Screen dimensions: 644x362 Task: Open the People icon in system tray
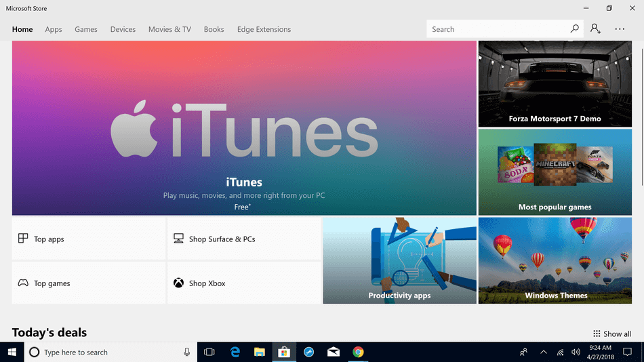(x=523, y=352)
